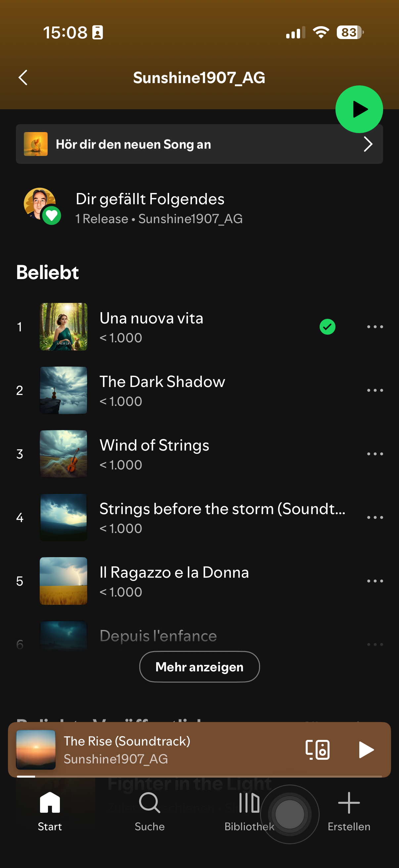Seek on the mini player progress bar

(199, 776)
